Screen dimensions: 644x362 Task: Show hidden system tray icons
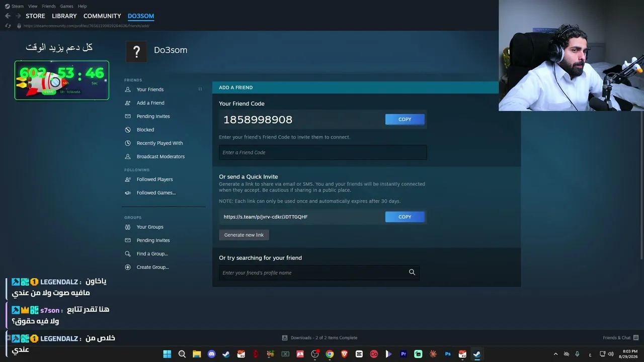coord(555,354)
